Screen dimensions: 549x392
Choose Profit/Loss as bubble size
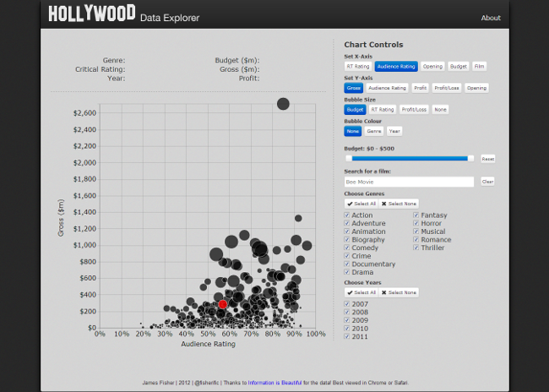click(414, 110)
